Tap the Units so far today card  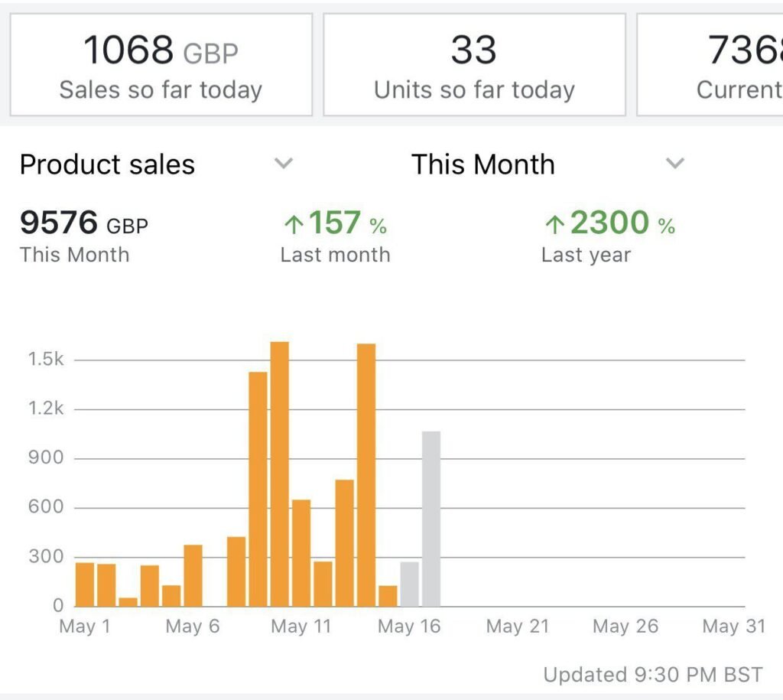474,65
